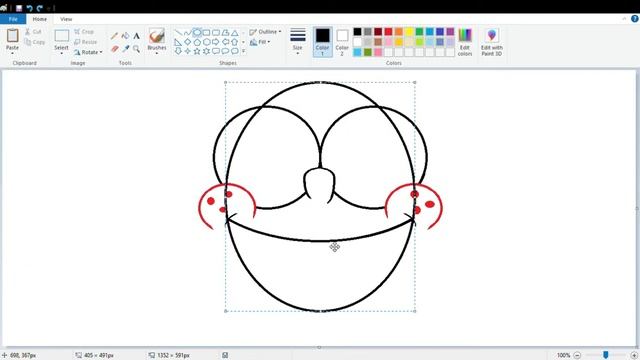Pick the gray swatch in top row
Screen dimensions: 640x360
[x=368, y=32]
